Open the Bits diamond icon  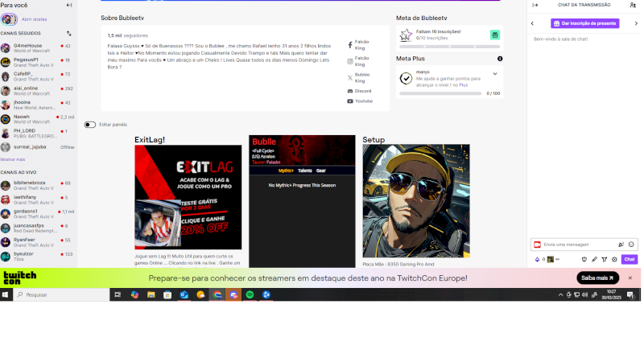tap(537, 259)
